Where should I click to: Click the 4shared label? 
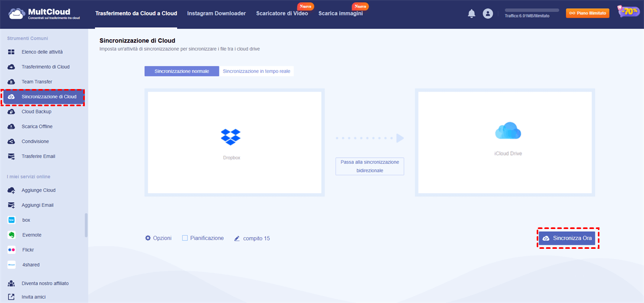point(31,265)
